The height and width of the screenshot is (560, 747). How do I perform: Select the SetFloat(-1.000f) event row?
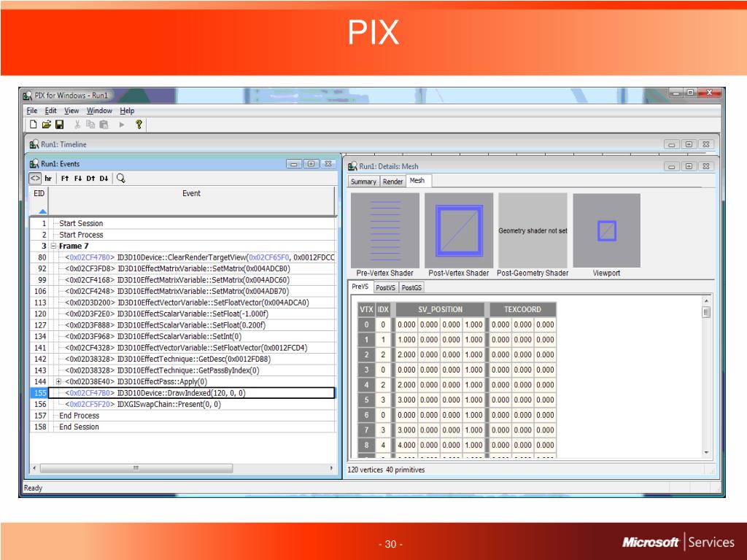pos(182,314)
